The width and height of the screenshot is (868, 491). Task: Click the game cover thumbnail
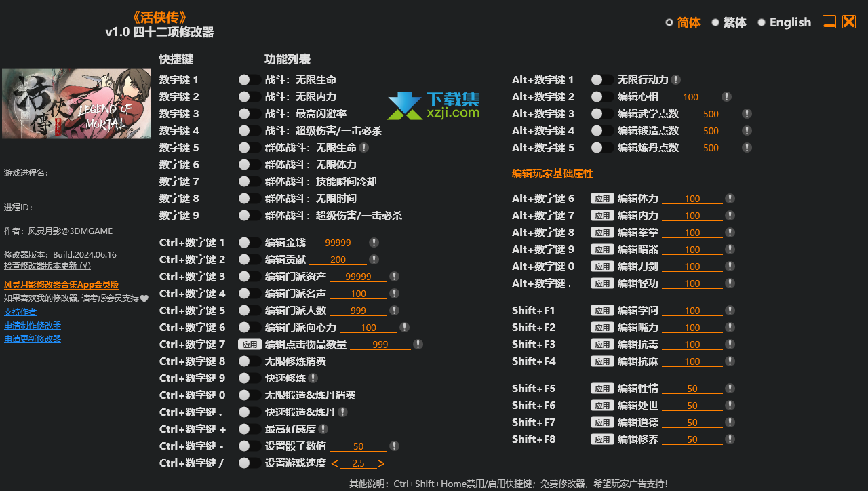(x=77, y=104)
